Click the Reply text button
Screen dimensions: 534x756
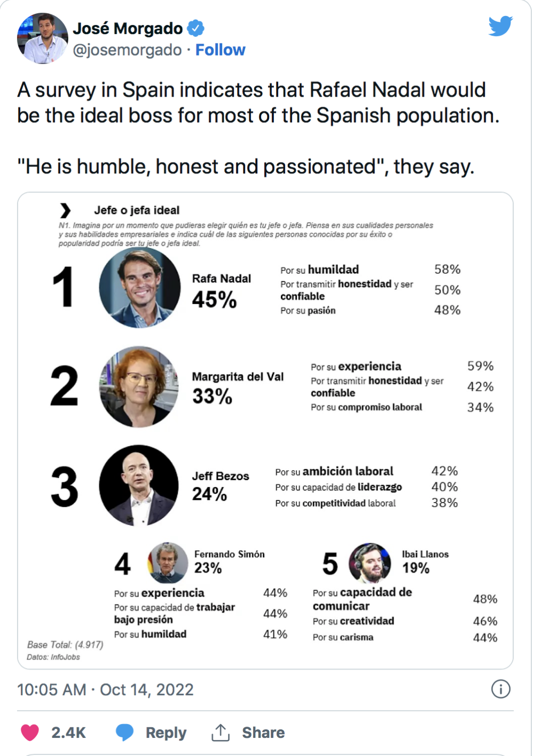click(166, 733)
